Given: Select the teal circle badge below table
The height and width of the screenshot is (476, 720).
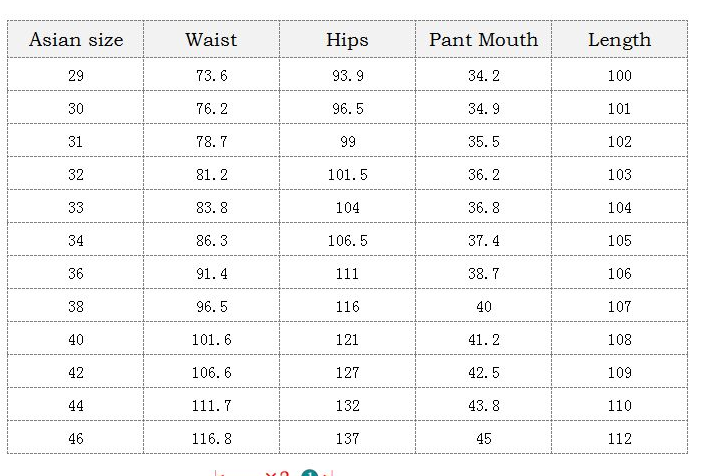Looking at the screenshot, I should pos(310,473).
